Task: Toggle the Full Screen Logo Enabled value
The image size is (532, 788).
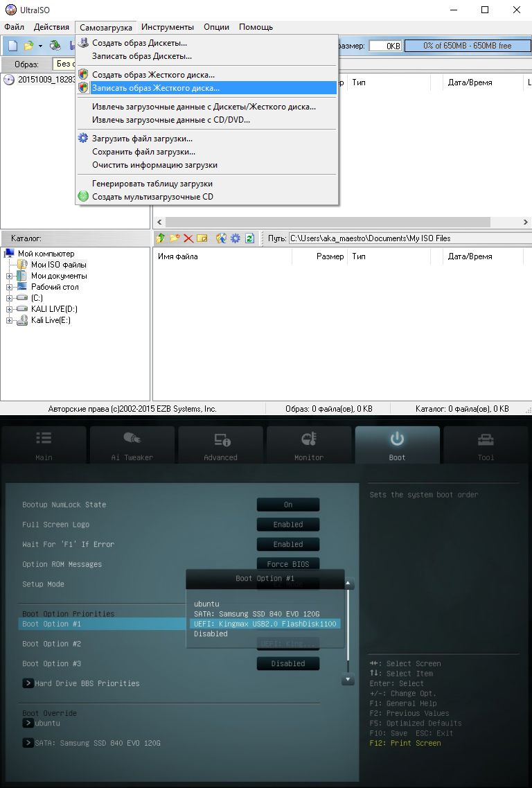Action: click(288, 525)
